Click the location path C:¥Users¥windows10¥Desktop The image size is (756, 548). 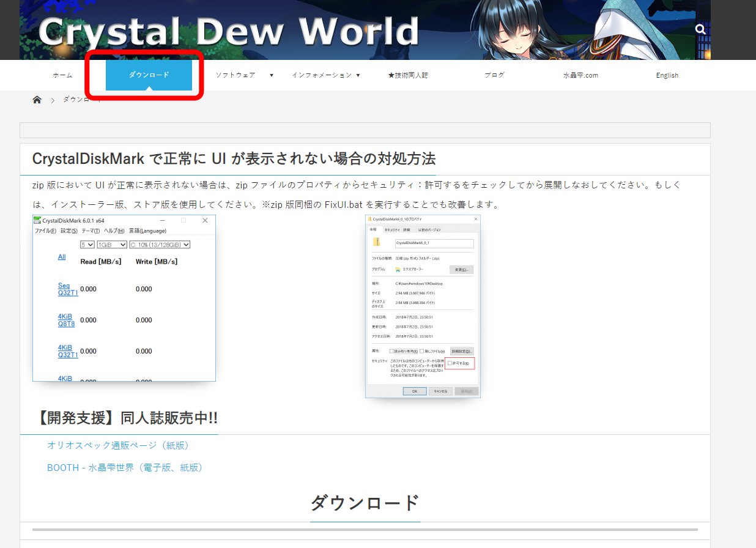tap(419, 284)
